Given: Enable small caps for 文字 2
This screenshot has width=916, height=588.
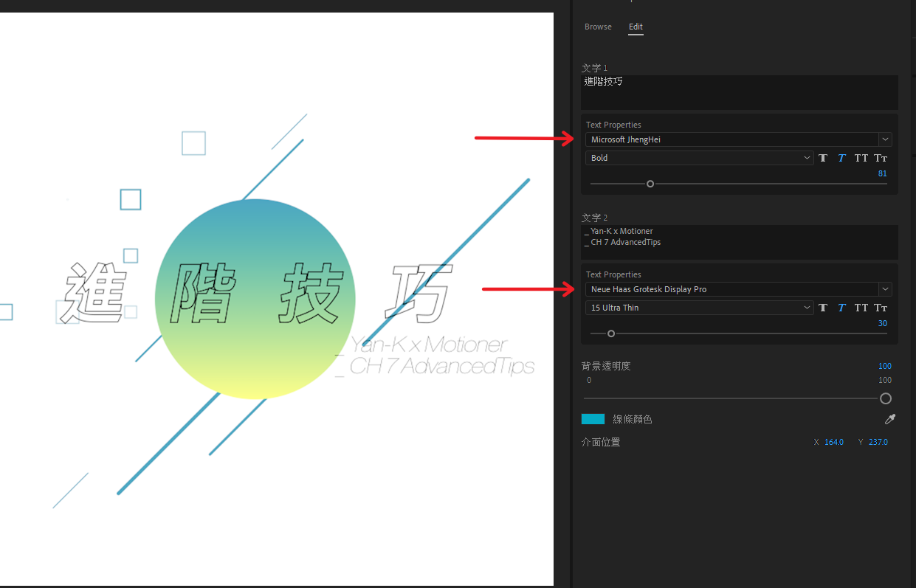Looking at the screenshot, I should coord(881,308).
